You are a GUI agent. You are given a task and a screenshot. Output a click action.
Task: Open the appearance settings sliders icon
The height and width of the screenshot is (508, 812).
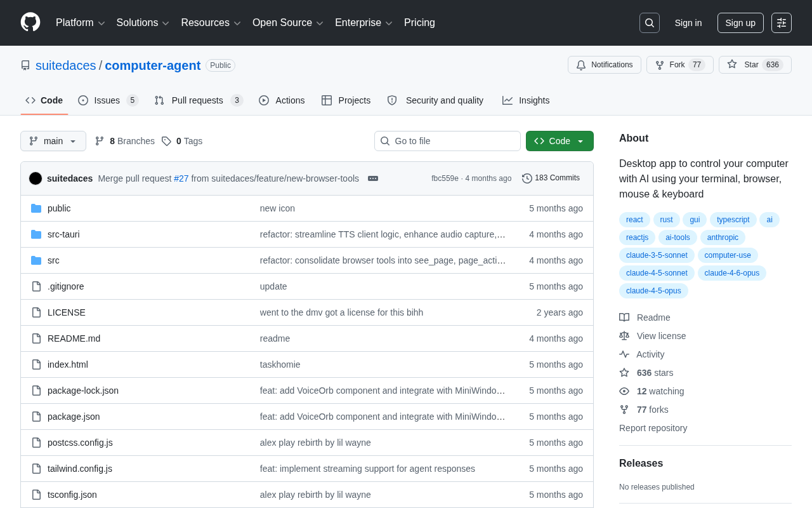[x=782, y=23]
